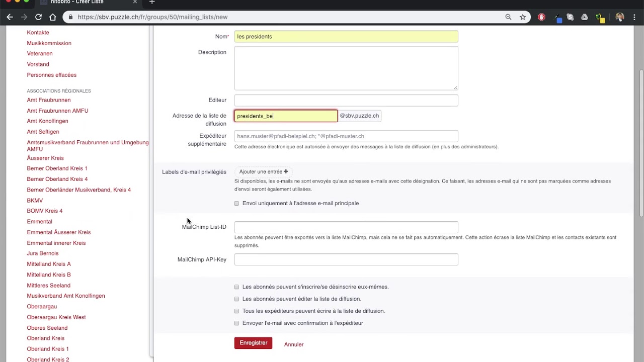Focus the Editeur input field
644x362 pixels.
[x=346, y=100]
